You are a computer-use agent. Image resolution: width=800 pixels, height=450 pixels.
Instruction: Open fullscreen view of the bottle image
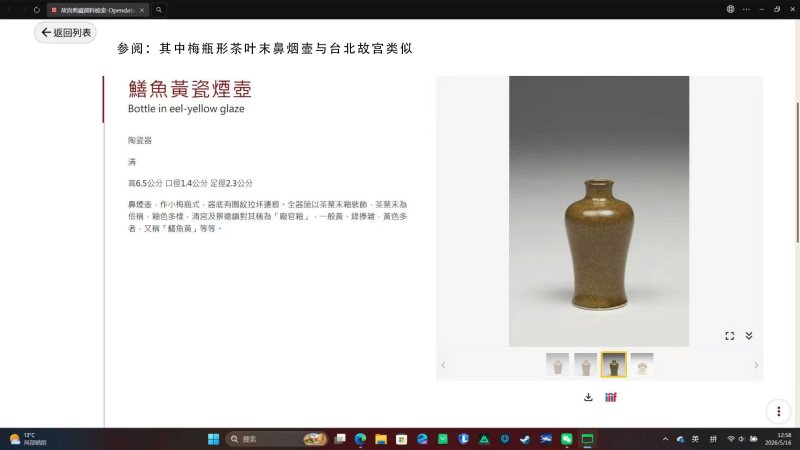click(730, 336)
